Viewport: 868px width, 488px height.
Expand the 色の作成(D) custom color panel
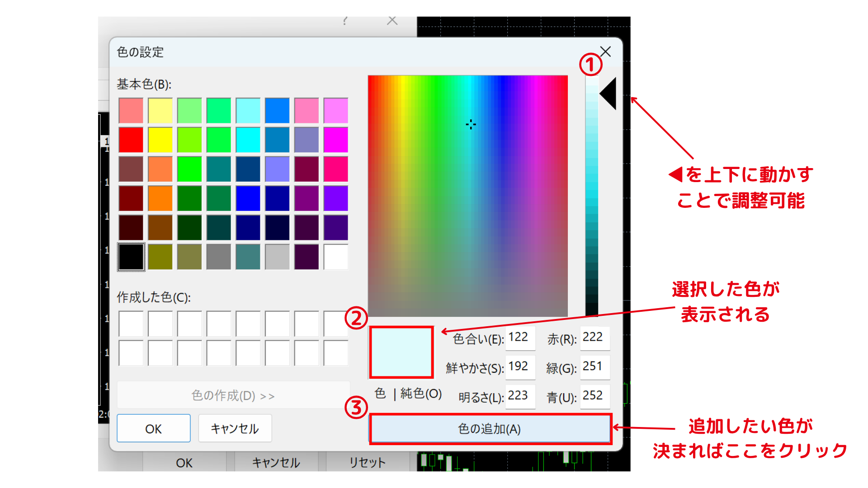coord(232,394)
